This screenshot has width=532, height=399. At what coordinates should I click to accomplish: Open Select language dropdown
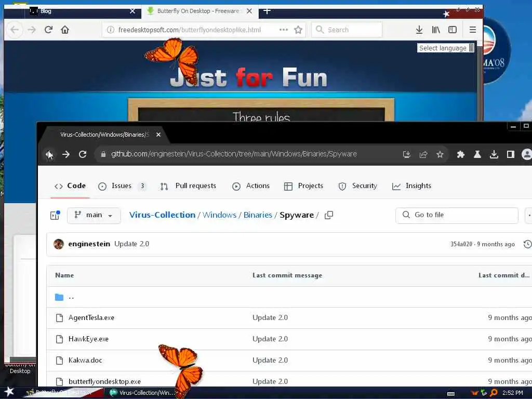click(x=446, y=48)
